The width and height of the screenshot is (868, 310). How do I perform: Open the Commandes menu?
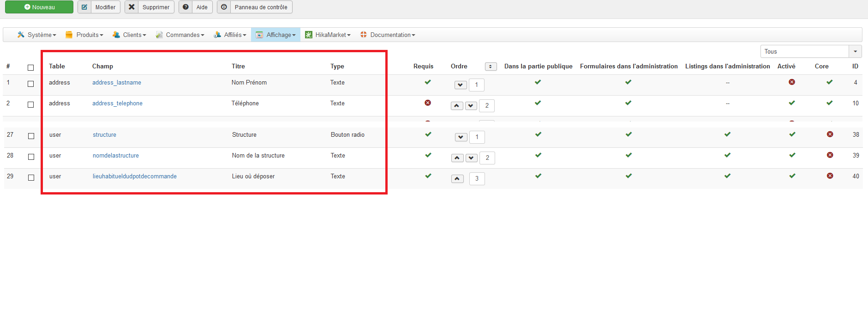coord(180,35)
